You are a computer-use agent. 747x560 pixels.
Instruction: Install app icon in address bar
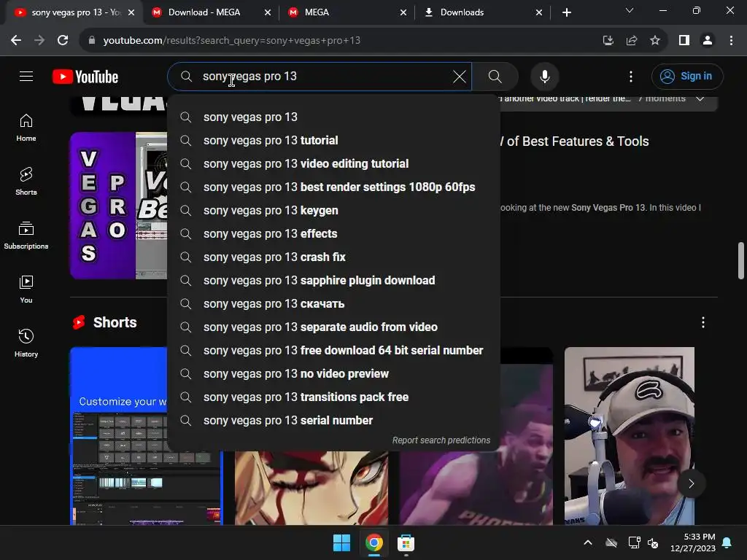coord(608,41)
